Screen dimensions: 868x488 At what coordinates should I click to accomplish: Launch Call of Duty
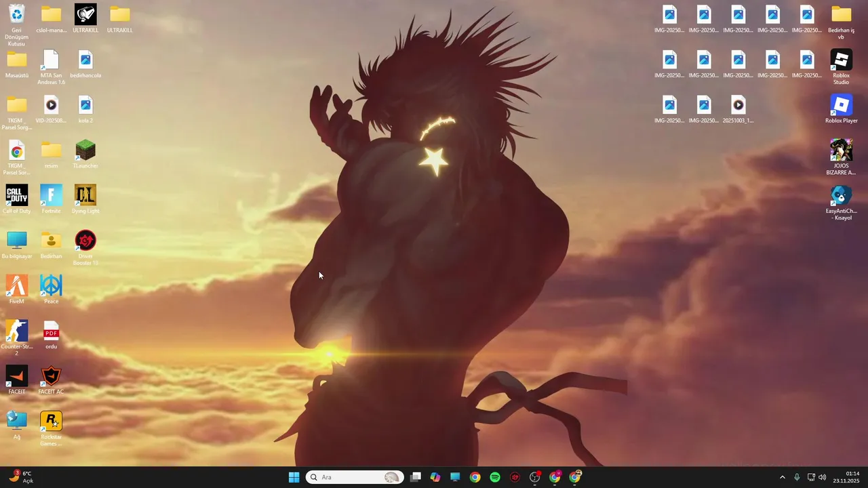click(x=17, y=200)
